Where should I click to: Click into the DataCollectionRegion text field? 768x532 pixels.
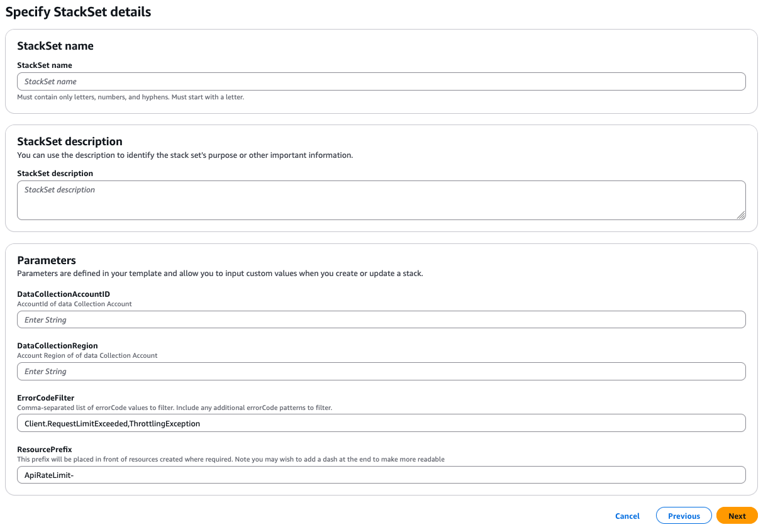381,371
